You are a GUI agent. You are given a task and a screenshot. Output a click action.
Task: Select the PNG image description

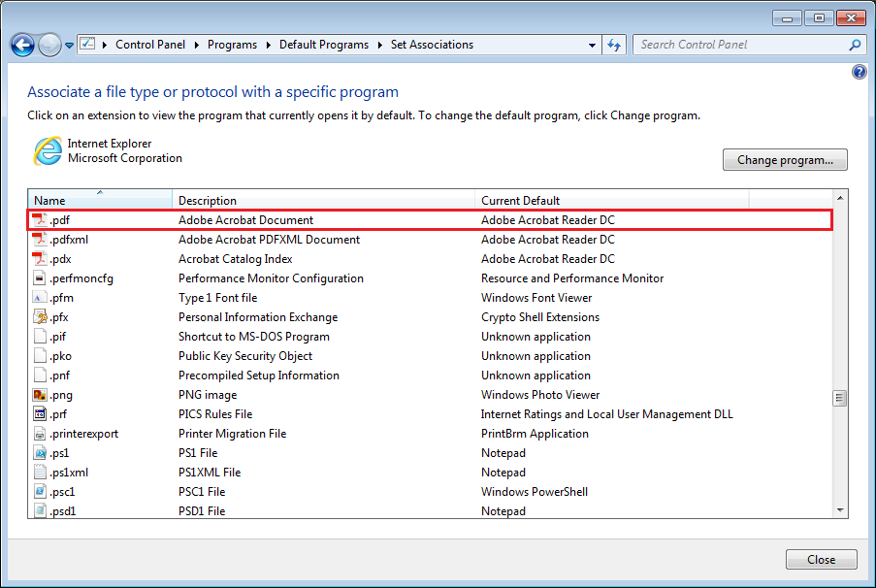click(x=208, y=395)
